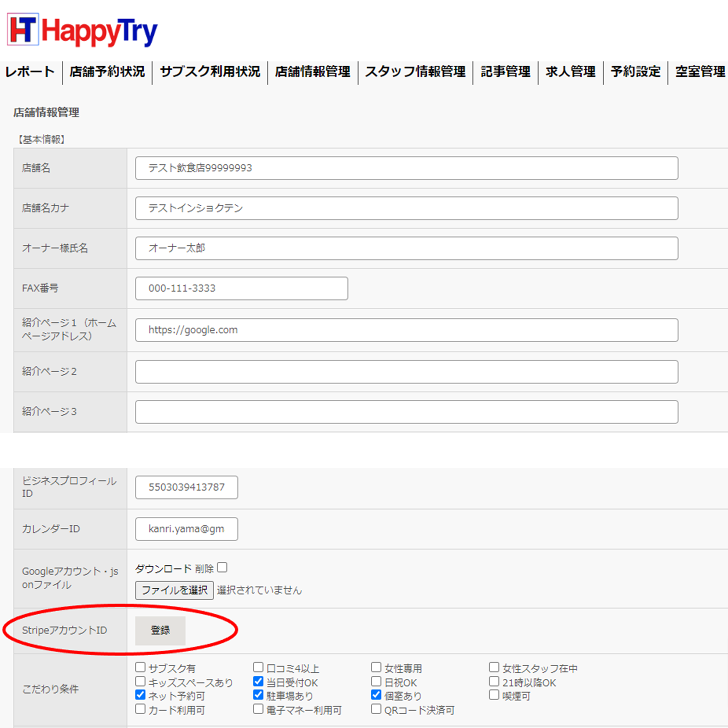
Task: Select the 空室管理 tab
Action: [x=700, y=72]
